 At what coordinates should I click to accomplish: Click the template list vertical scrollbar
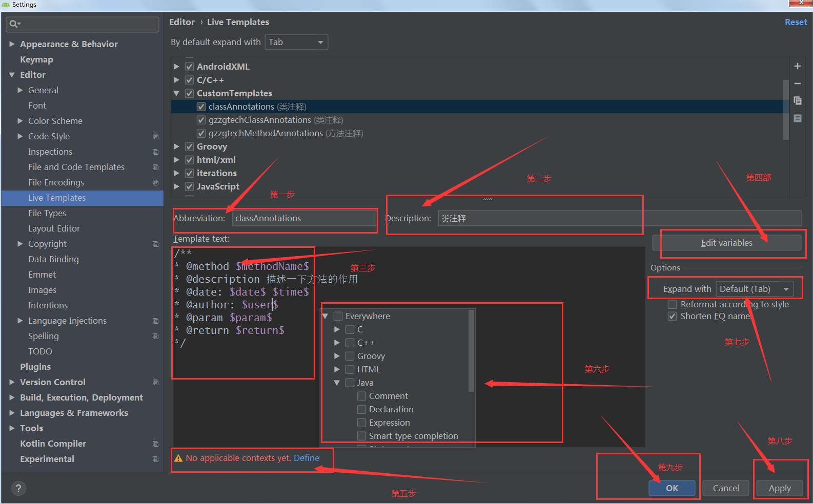pyautogui.click(x=786, y=110)
